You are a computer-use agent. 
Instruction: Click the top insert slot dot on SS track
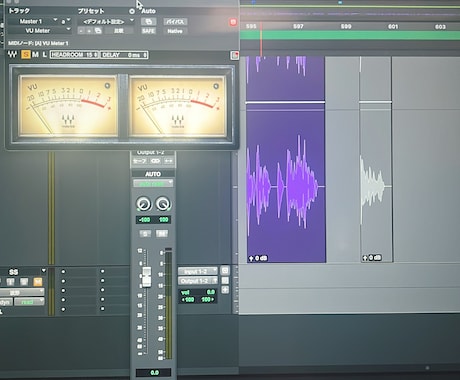[x=63, y=272]
